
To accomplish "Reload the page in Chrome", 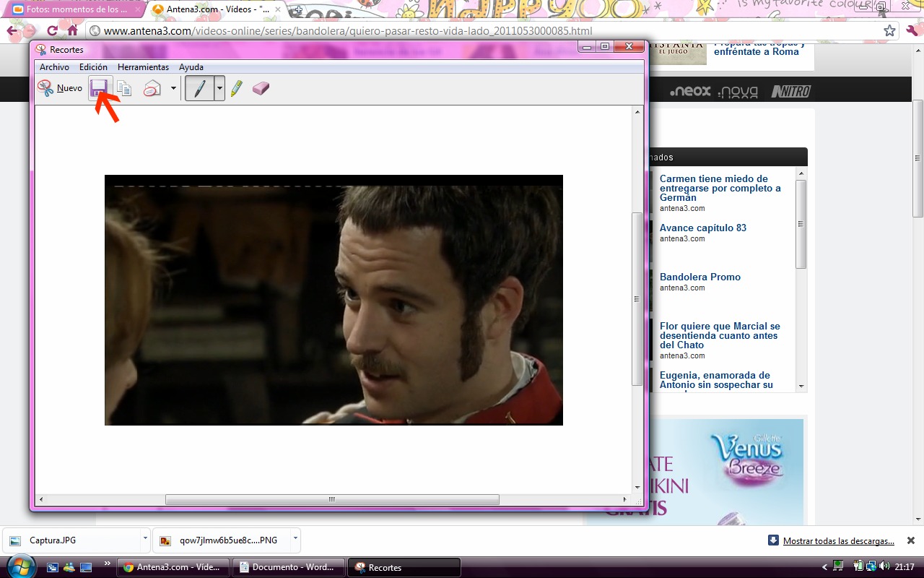I will (x=52, y=31).
